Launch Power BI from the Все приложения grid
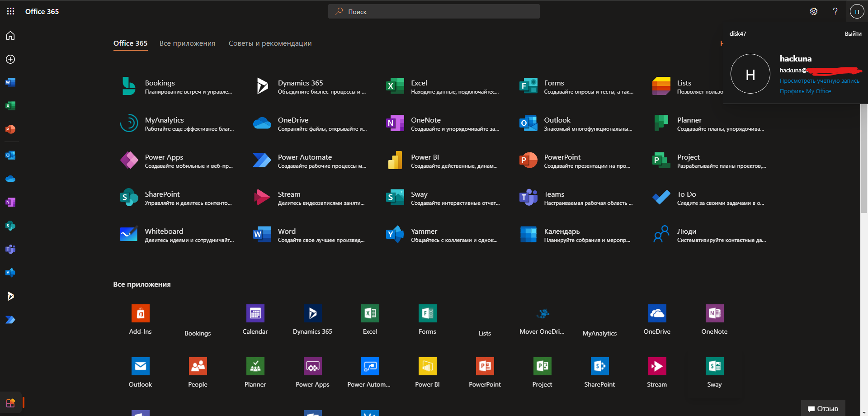 (427, 373)
